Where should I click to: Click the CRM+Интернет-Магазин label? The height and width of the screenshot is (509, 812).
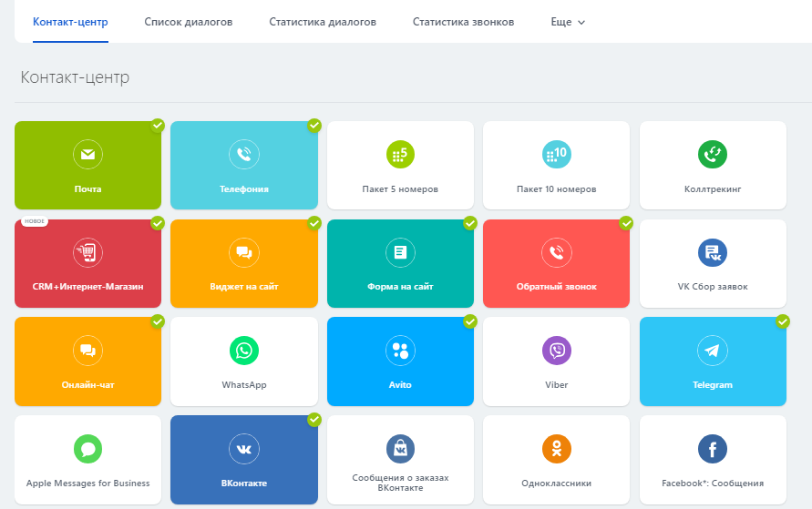point(87,287)
